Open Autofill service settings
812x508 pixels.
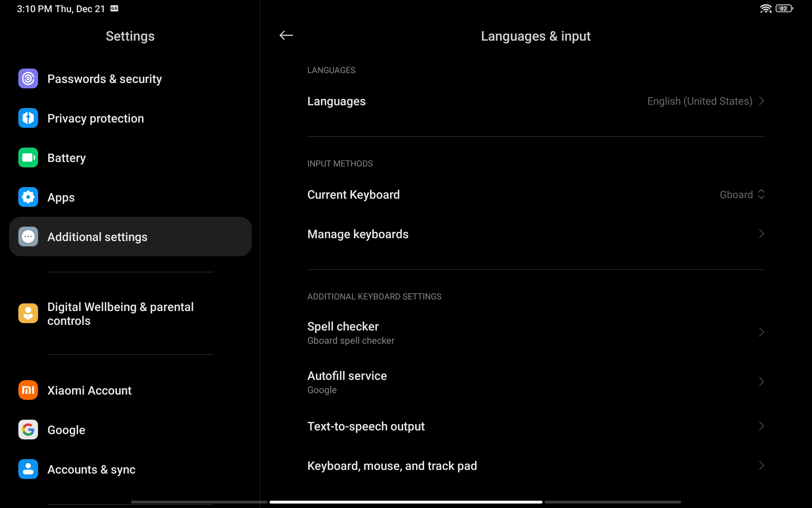536,382
